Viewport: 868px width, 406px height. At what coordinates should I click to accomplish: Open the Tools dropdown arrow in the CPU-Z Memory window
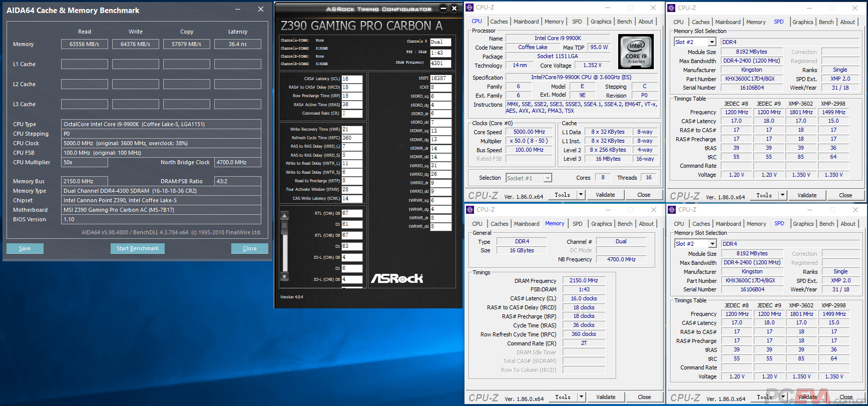[x=582, y=397]
